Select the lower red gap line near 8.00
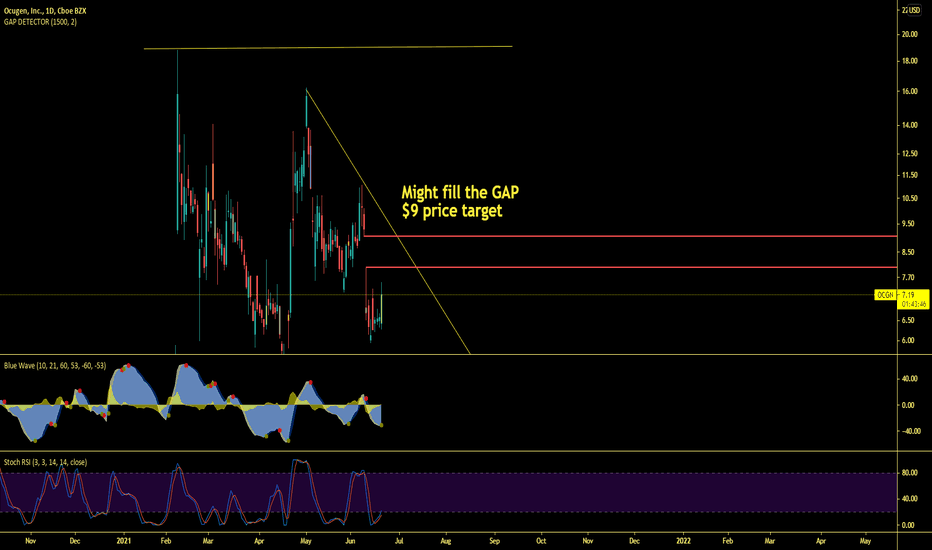The width and height of the screenshot is (932, 550). pos(631,268)
